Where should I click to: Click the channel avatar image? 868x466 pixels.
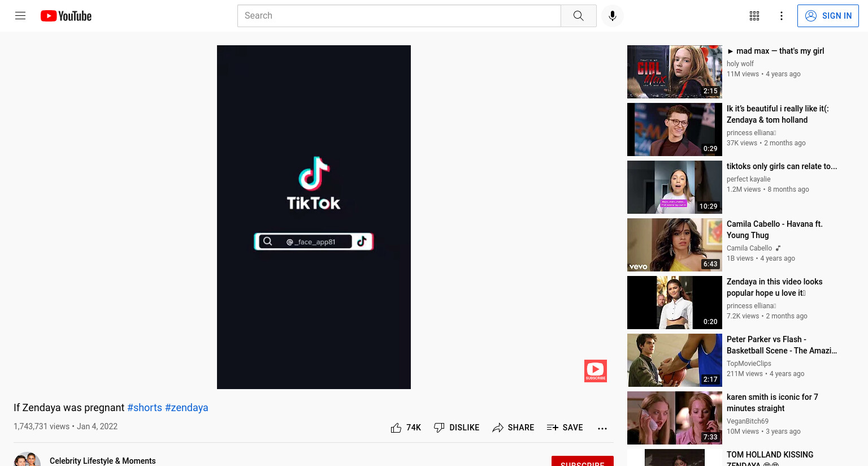(27, 459)
